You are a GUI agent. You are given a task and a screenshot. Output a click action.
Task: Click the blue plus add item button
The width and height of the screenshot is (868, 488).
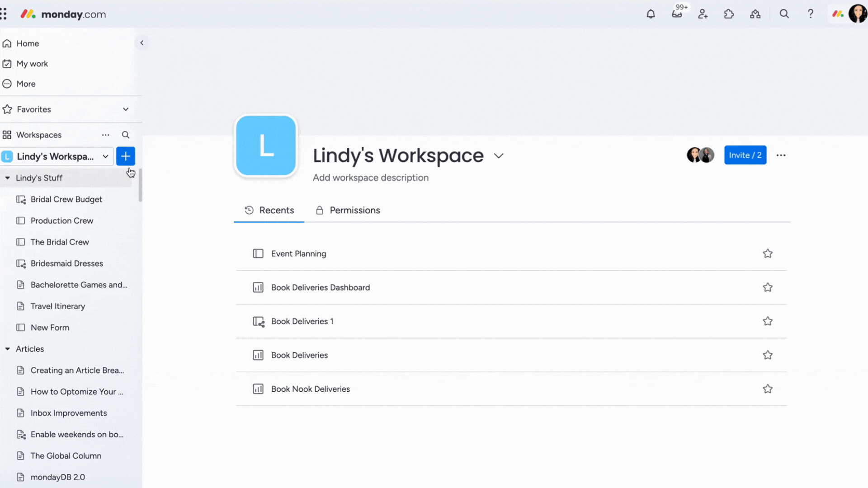point(126,156)
